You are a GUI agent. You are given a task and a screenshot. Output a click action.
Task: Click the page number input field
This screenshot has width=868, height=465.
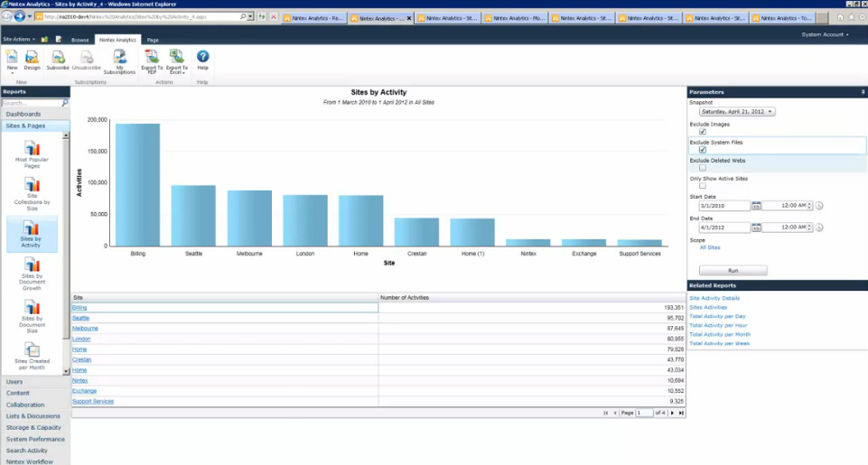[644, 413]
